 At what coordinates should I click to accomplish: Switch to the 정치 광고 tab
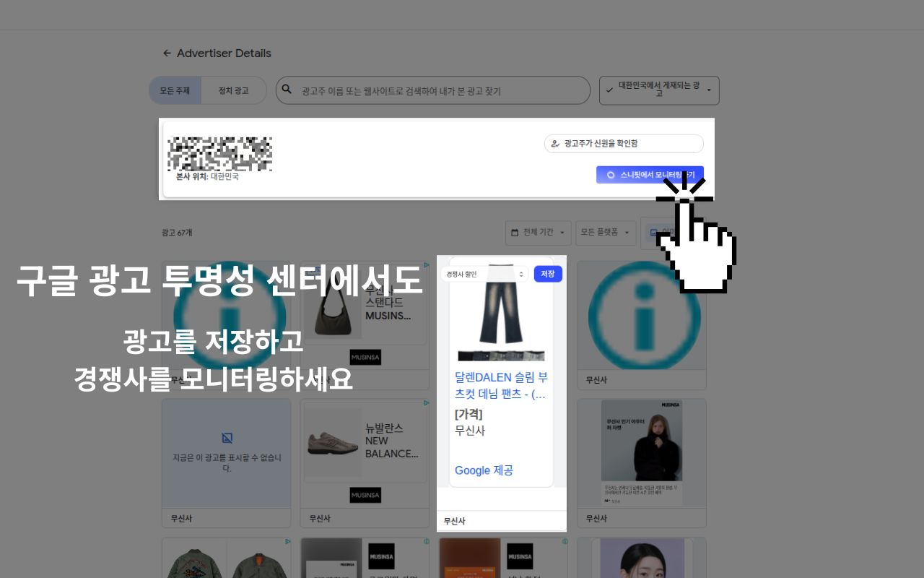234,91
